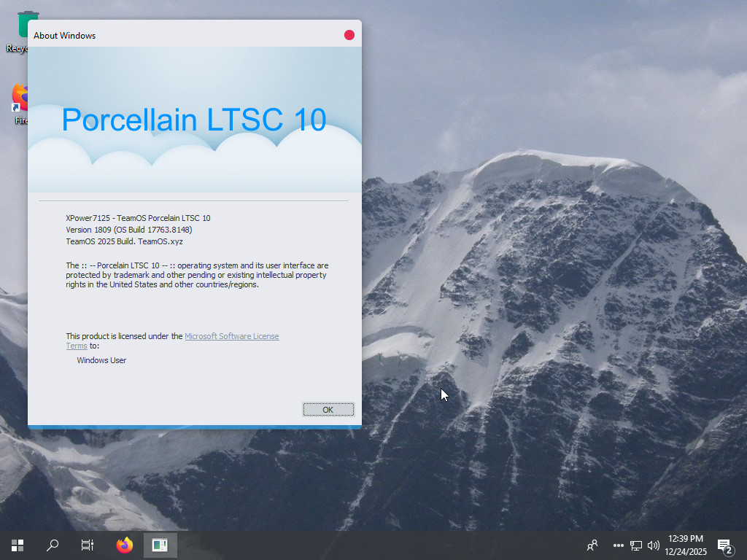Click the OS Build version line

click(128, 230)
